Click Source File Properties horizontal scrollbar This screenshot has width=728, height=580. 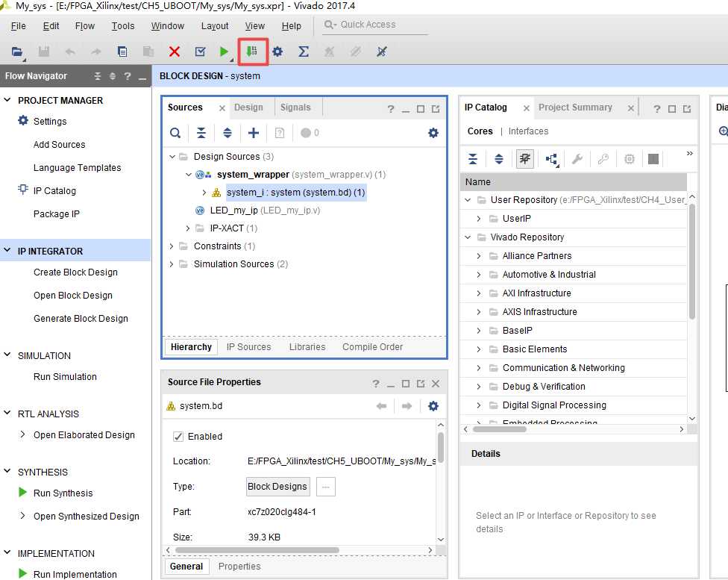coord(257,550)
